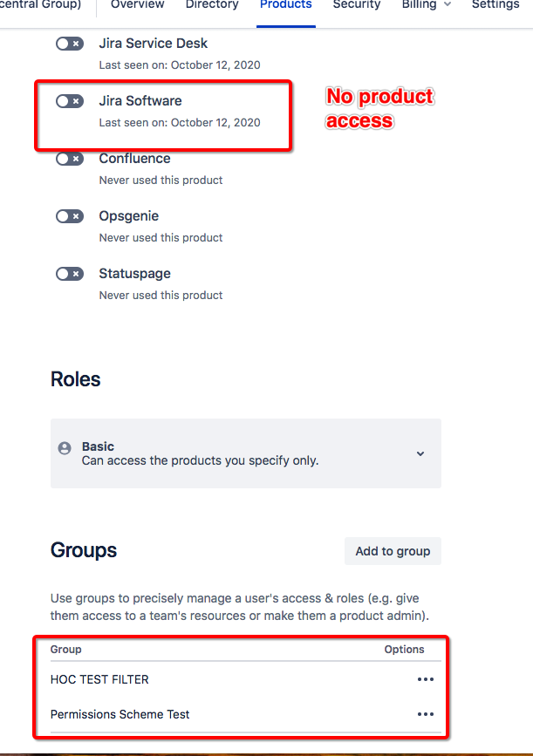Click the Group column header
Screen dimensions: 533x756
point(66,650)
